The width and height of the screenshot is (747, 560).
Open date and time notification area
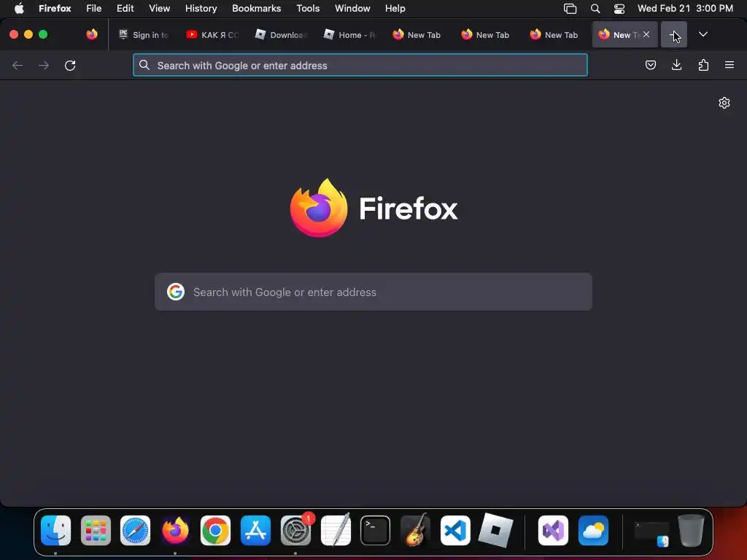[x=685, y=8]
